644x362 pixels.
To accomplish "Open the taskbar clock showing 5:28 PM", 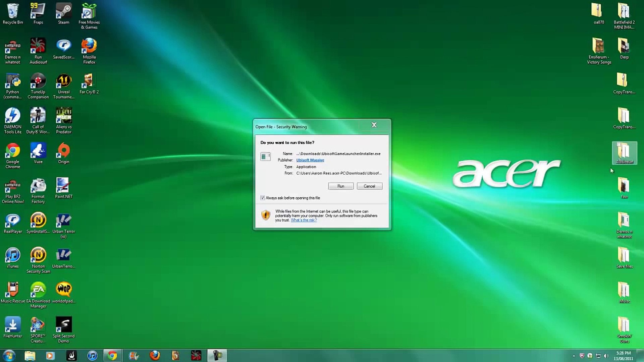I will 623,356.
